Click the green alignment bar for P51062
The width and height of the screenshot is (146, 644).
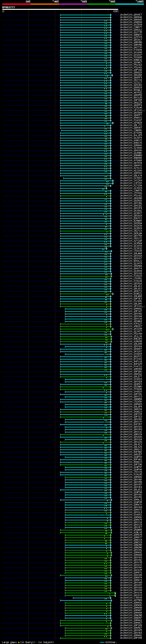coord(86,196)
